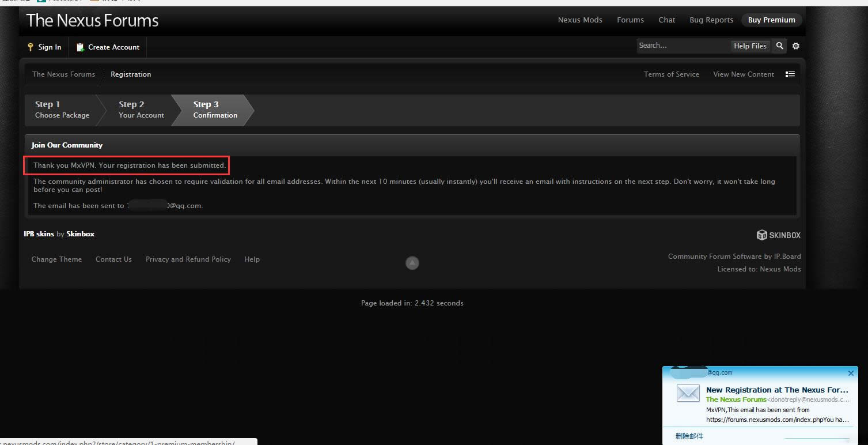Open the Help Files search filter
The image size is (868, 445).
point(749,46)
